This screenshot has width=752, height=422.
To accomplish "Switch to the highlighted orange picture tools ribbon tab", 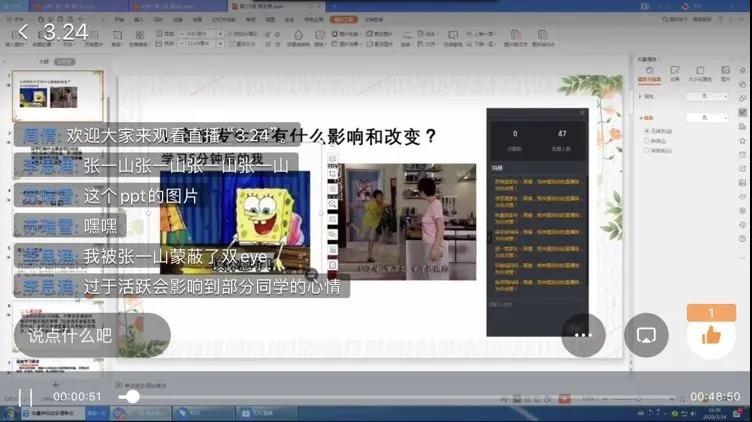I will click(343, 19).
